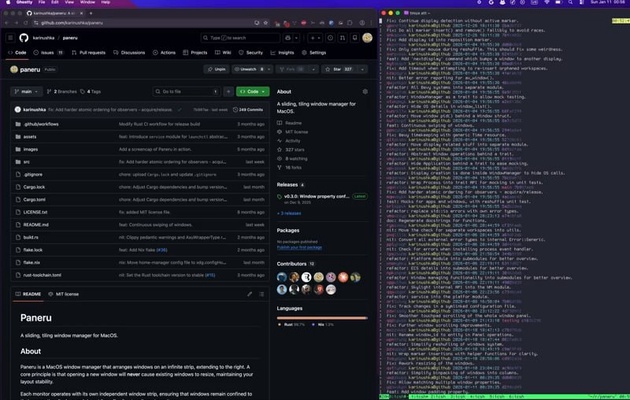Open the rust-toolchain.toml file
630x400 pixels.
pos(42,275)
